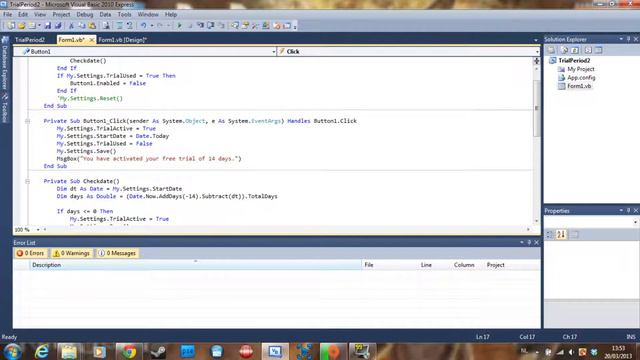640x360 pixels.
Task: Open the 100 % zoom dropdown
Action: coord(38,230)
